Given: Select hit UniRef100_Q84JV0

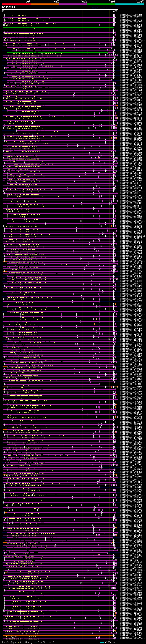Looking at the screenshot, I should [x=131, y=625].
